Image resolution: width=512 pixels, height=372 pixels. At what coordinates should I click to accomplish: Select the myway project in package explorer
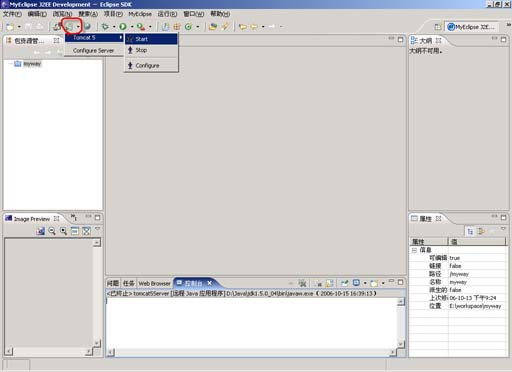(x=32, y=64)
